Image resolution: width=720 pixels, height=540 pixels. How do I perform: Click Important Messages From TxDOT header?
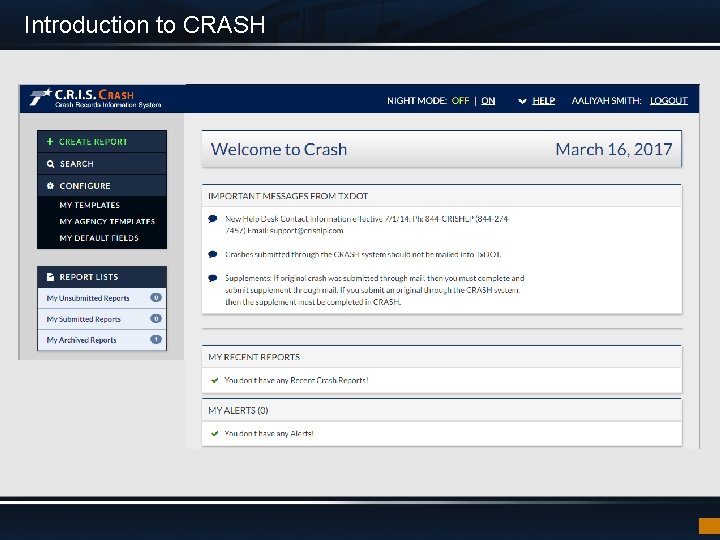[x=288, y=196]
